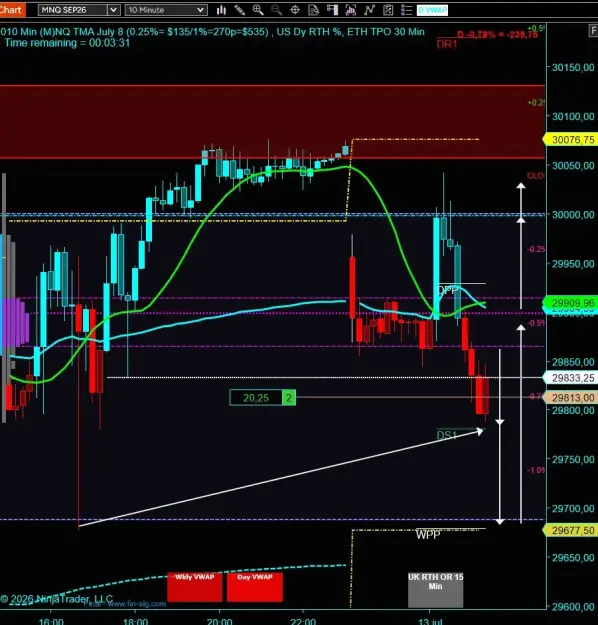The image size is (598, 625).
Task: Click the Day VWAP red button
Action: point(255,587)
